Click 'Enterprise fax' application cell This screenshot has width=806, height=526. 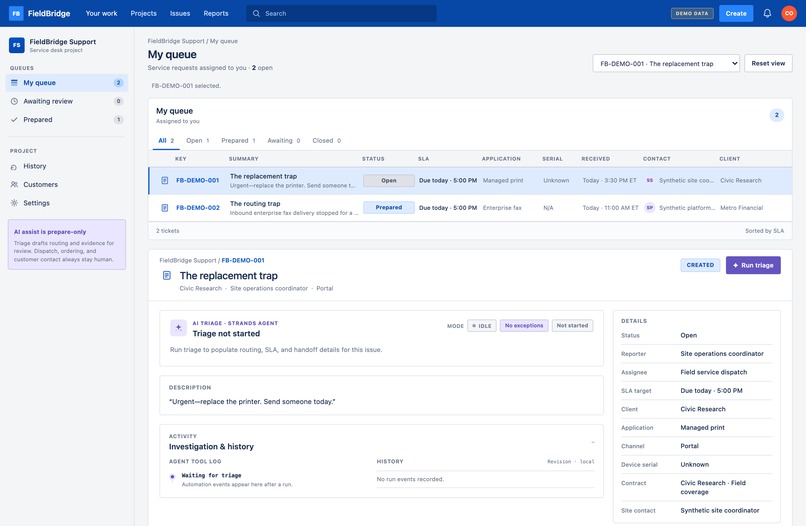click(502, 208)
